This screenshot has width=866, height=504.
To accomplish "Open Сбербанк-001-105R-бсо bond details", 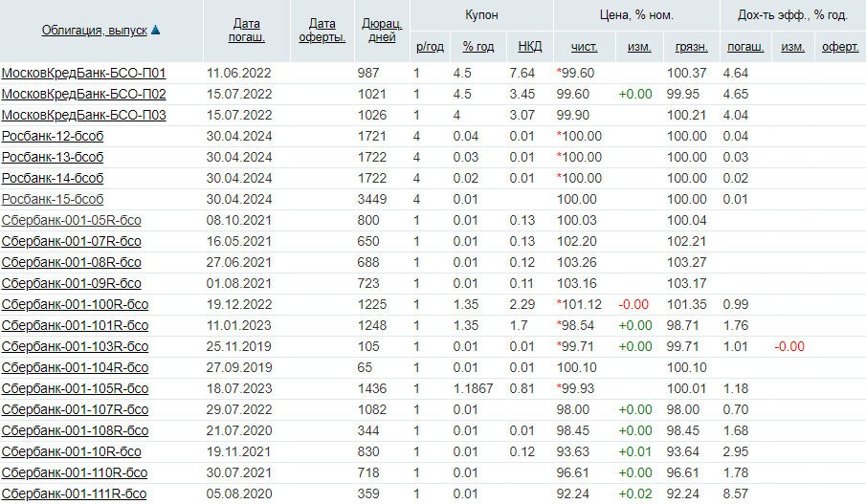I will [75, 388].
